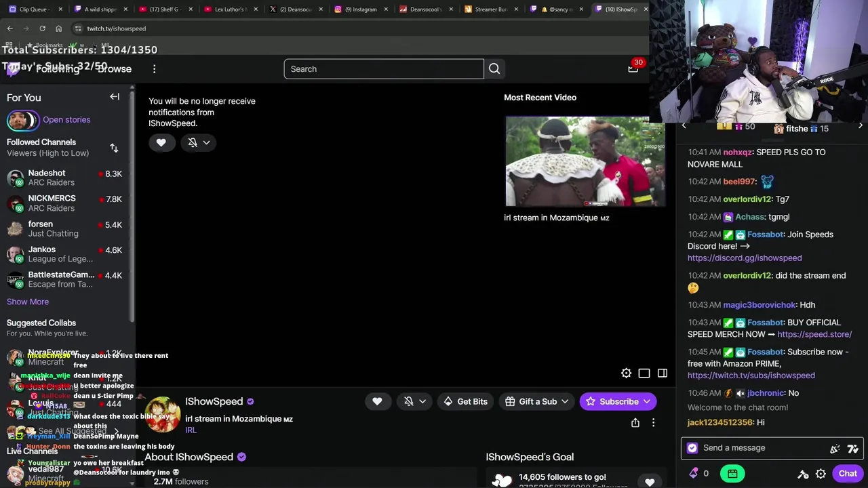Click the Instagram tab favicon
This screenshot has width=868, height=488.
[x=338, y=9]
